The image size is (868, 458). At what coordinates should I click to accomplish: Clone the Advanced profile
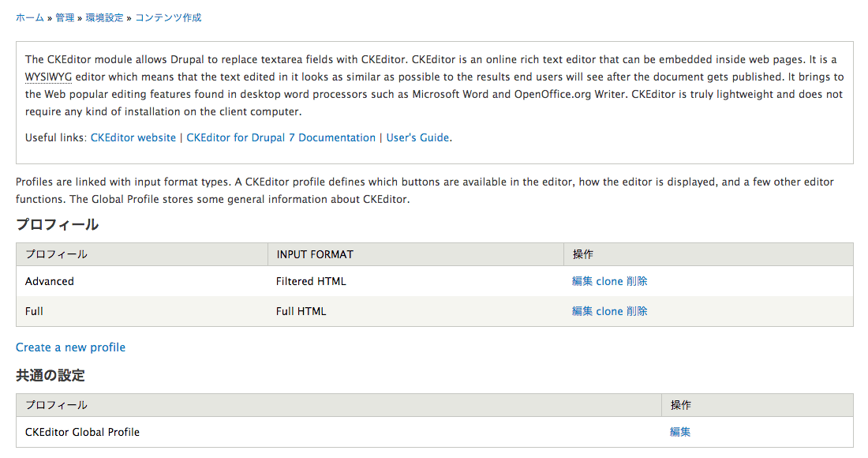point(609,281)
